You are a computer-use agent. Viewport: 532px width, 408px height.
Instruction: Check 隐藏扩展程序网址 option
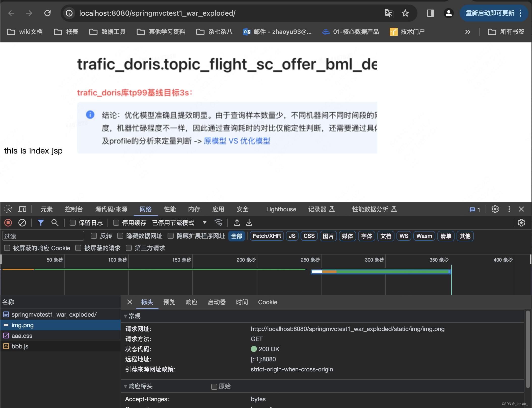pyautogui.click(x=171, y=236)
